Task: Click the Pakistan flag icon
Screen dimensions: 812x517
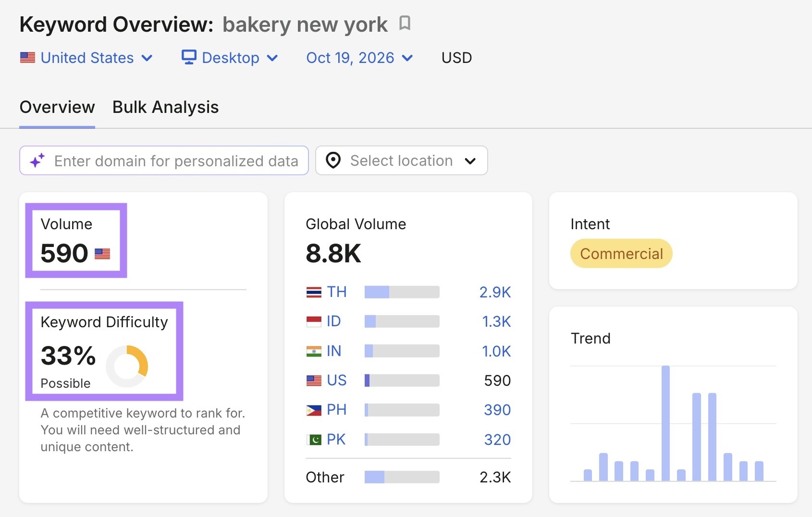Action: pyautogui.click(x=314, y=440)
